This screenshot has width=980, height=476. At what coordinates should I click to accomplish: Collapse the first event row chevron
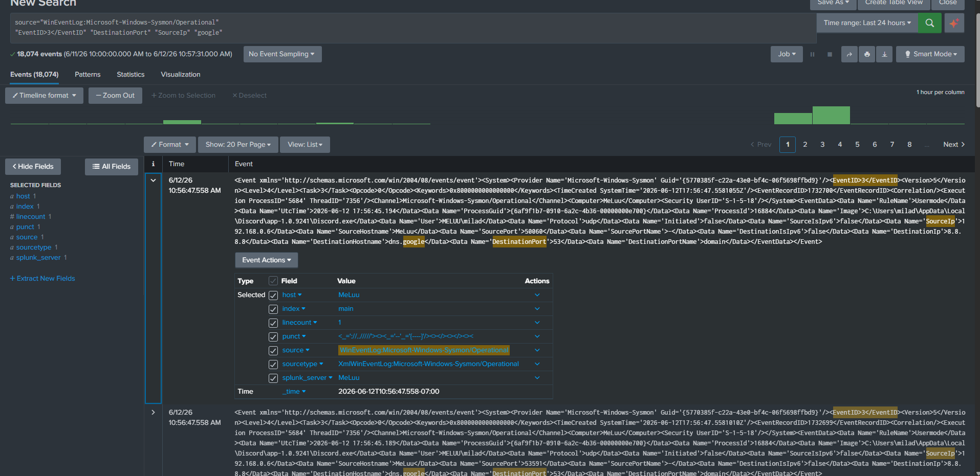pos(153,180)
